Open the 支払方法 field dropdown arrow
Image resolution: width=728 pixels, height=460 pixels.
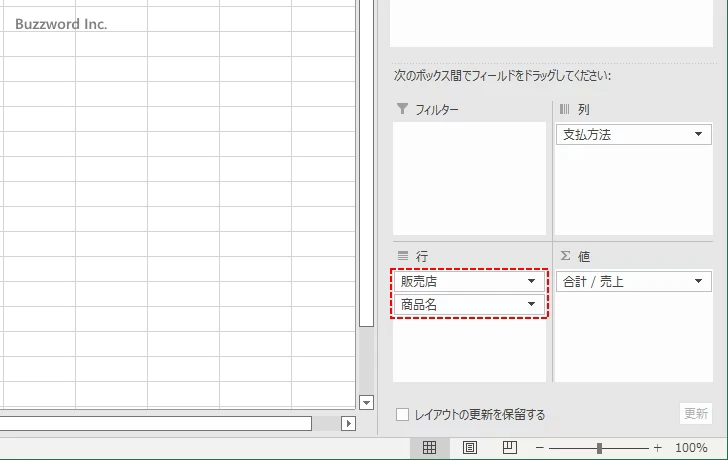tap(698, 134)
